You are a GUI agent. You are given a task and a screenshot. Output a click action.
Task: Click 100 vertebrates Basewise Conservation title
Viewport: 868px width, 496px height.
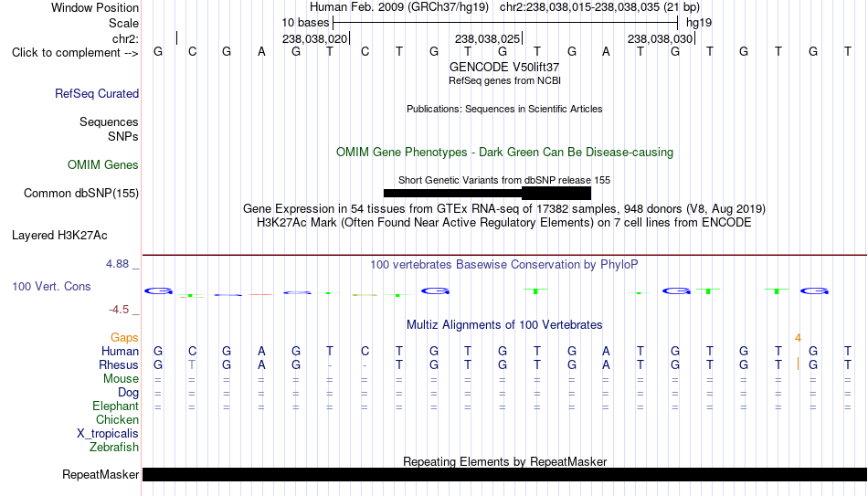pyautogui.click(x=504, y=265)
